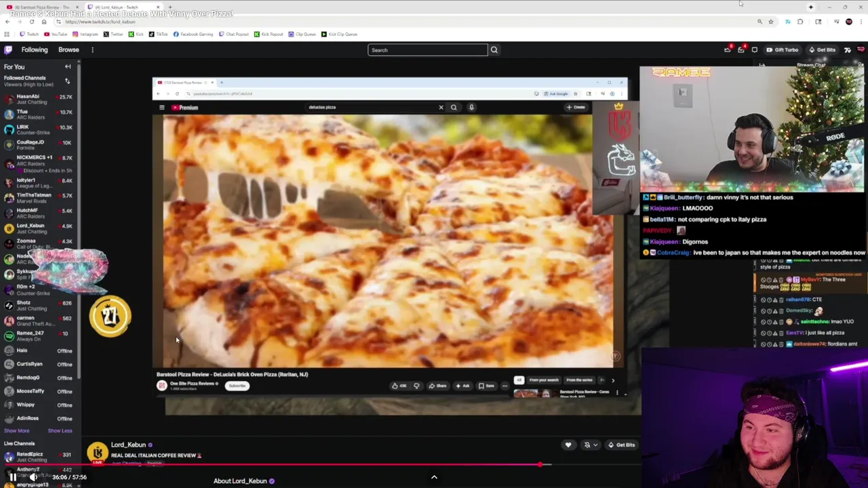Open Tfue channel in sidebar

pos(39,114)
